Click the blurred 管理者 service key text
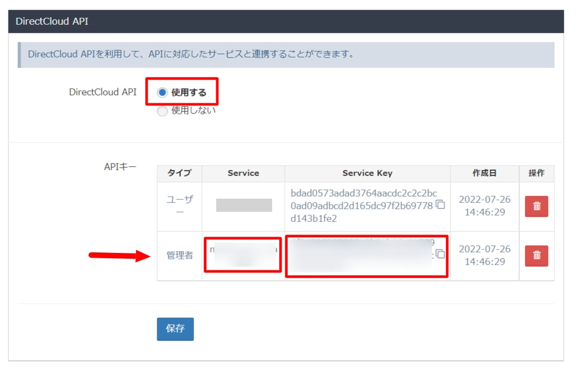The height and width of the screenshot is (371, 588). [361, 256]
